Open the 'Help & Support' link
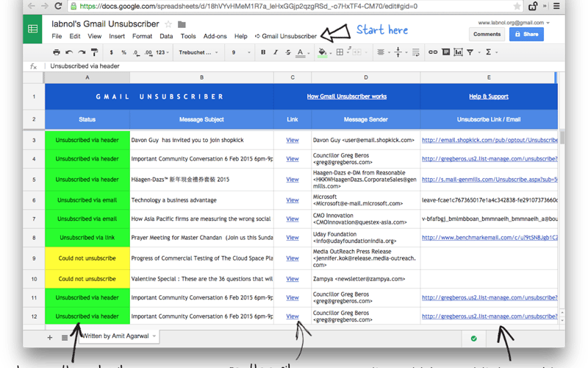Screen dimensions: 588x368 489,96
